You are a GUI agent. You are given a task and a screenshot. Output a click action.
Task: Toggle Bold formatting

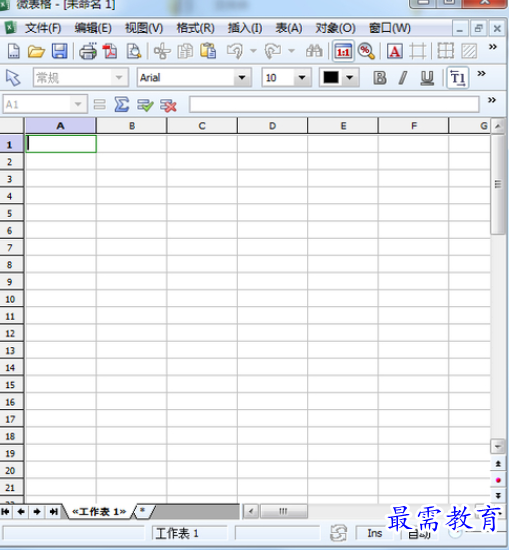tap(380, 78)
